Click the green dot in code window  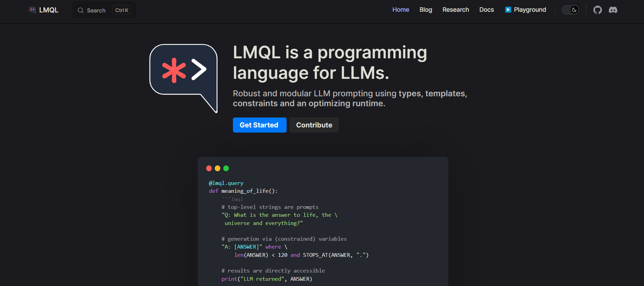(226, 168)
